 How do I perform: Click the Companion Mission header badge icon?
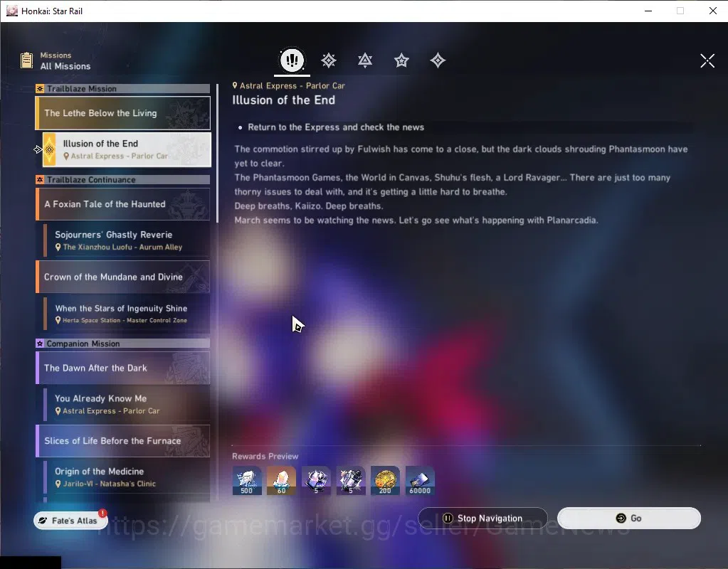tap(41, 344)
